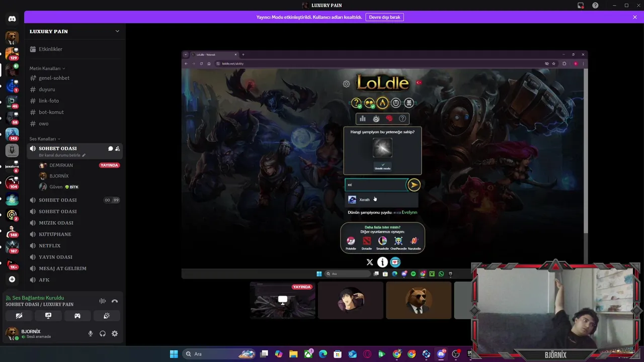Open genel-sohbet text channel
The width and height of the screenshot is (644, 362).
click(75, 78)
